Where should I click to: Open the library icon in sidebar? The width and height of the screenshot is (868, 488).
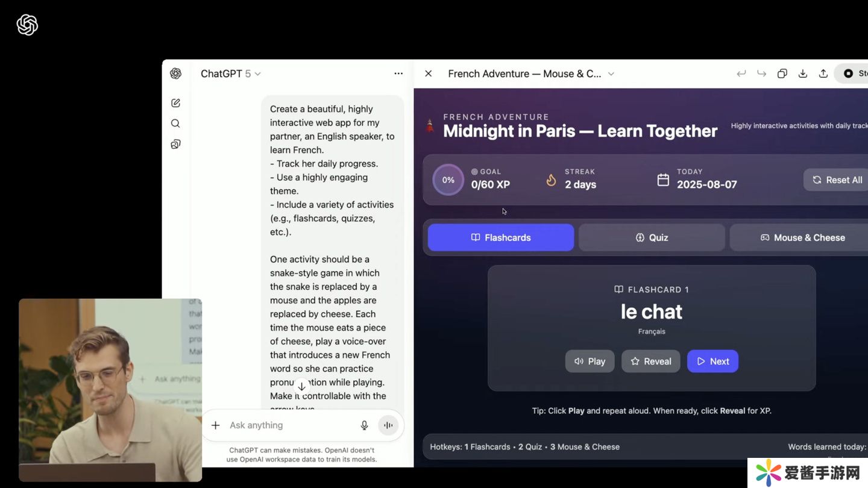tap(175, 144)
